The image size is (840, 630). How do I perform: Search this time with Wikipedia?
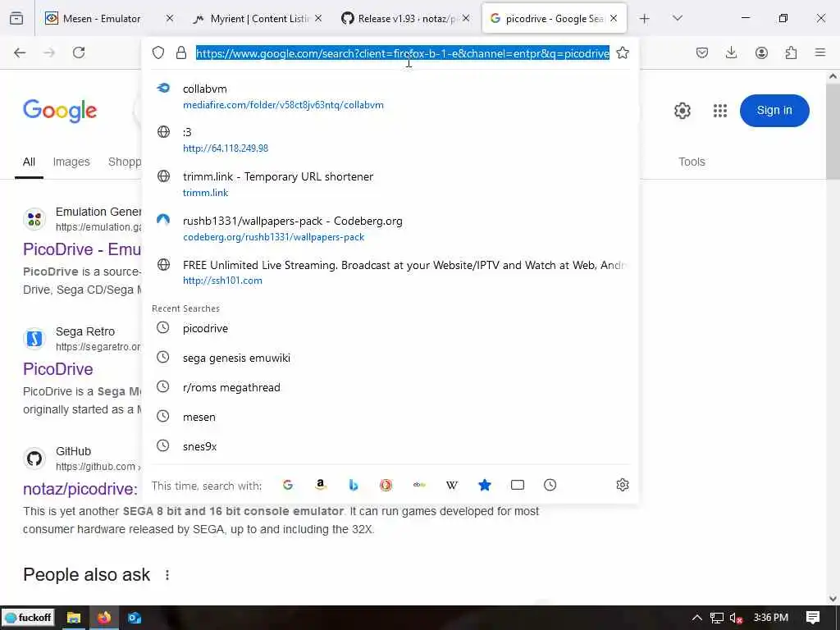(x=452, y=485)
